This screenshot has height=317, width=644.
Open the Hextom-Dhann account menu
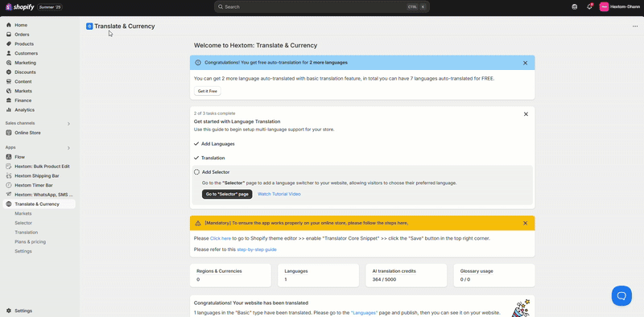tap(620, 7)
